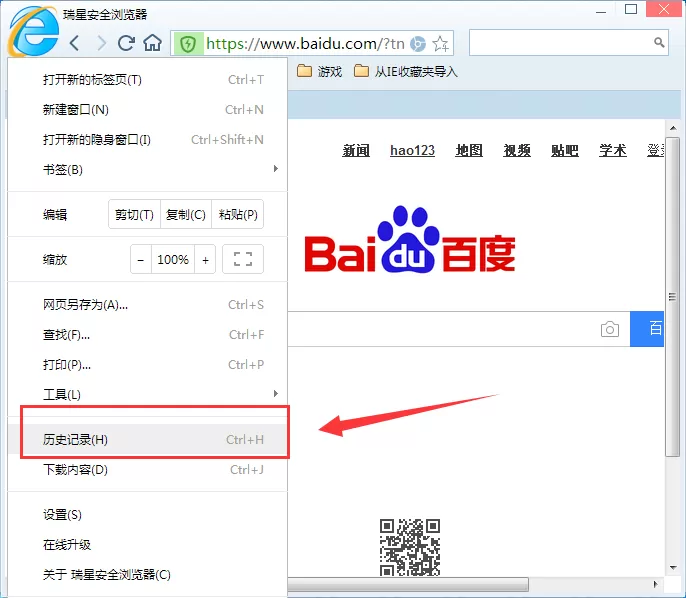686x598 pixels.
Task: Click the 学术 link
Action: click(612, 150)
